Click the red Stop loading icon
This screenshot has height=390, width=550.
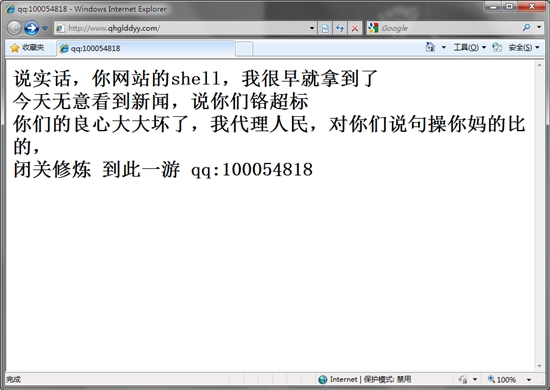[355, 28]
